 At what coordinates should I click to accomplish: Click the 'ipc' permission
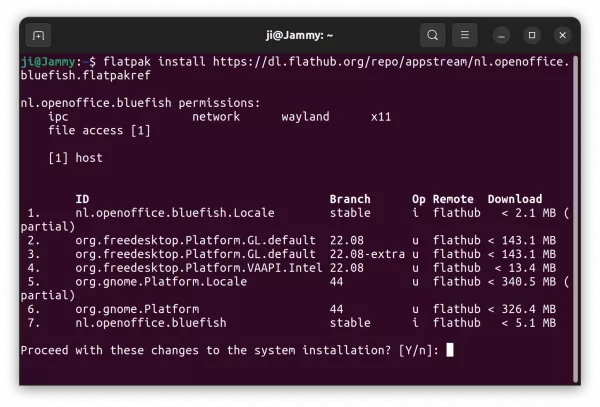[58, 117]
